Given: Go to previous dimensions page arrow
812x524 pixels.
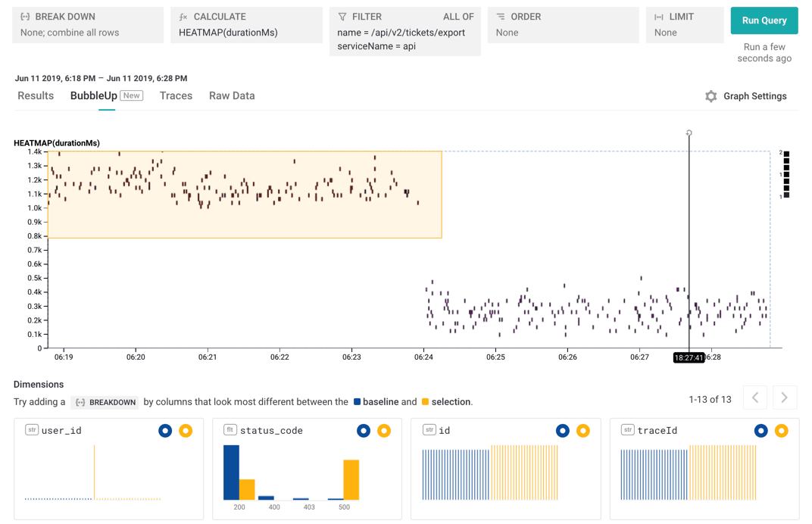Looking at the screenshot, I should [x=755, y=398].
